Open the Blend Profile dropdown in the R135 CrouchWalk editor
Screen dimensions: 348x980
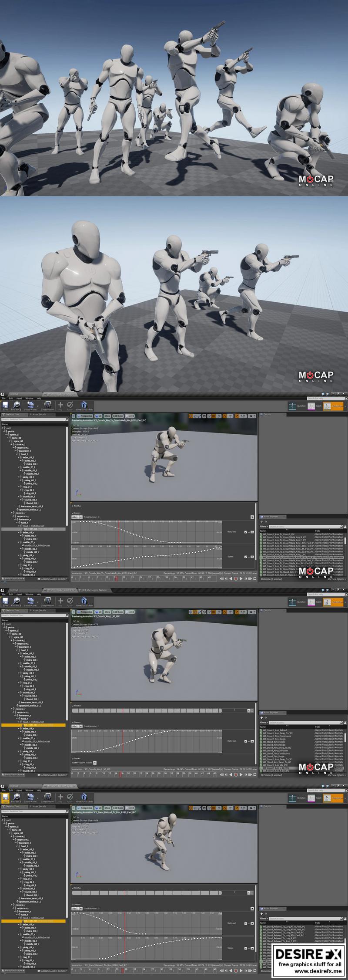click(13, 579)
